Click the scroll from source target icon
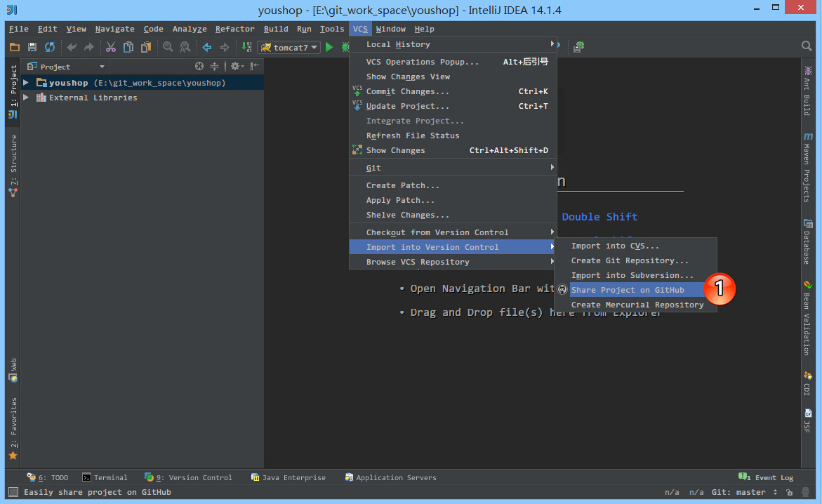 click(x=199, y=67)
